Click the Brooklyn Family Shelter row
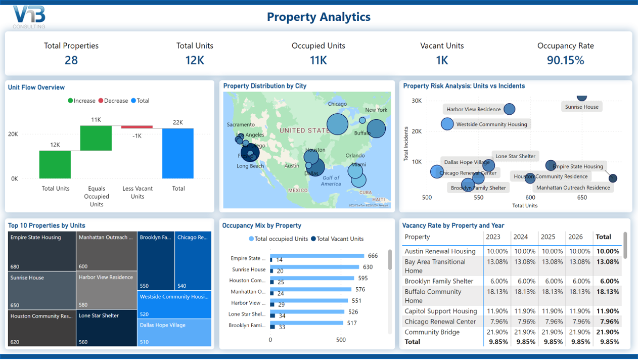Screen dimensions: 638x364 click(x=512, y=281)
